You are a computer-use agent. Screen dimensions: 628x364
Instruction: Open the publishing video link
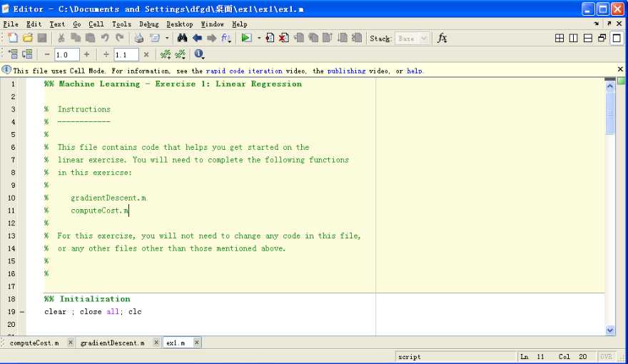346,71
